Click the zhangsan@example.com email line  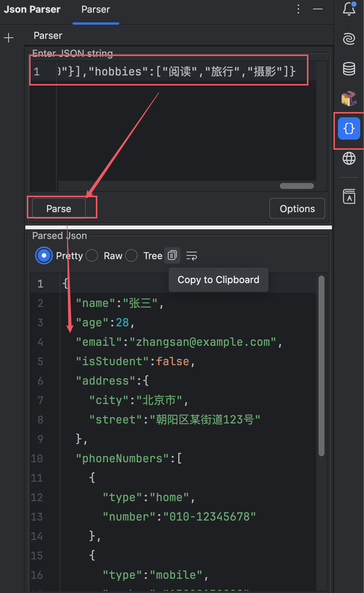(x=179, y=342)
